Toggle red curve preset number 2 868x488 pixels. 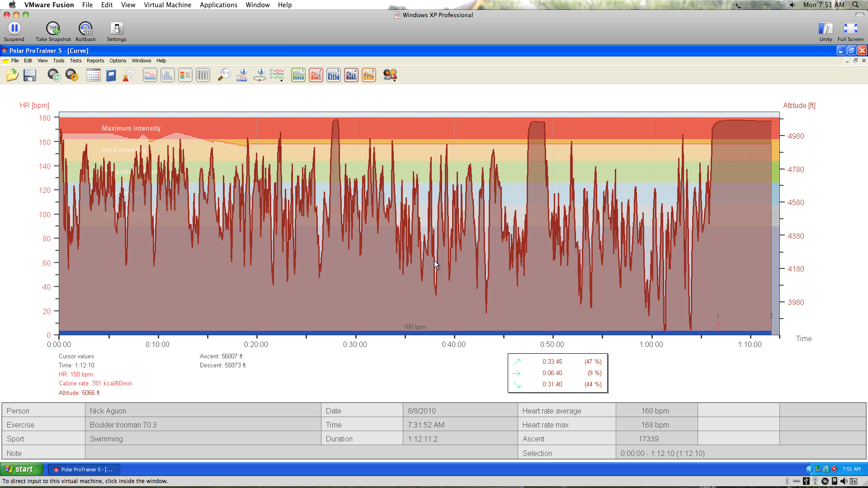[316, 75]
